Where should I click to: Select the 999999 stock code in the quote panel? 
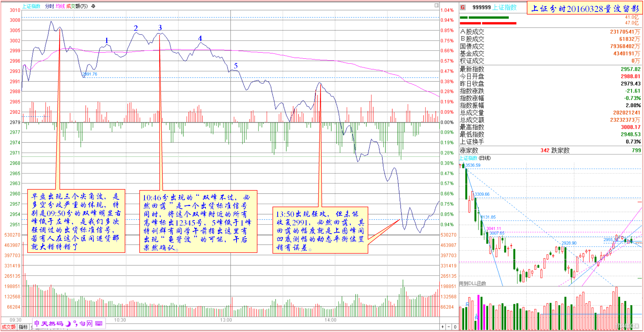(482, 7)
